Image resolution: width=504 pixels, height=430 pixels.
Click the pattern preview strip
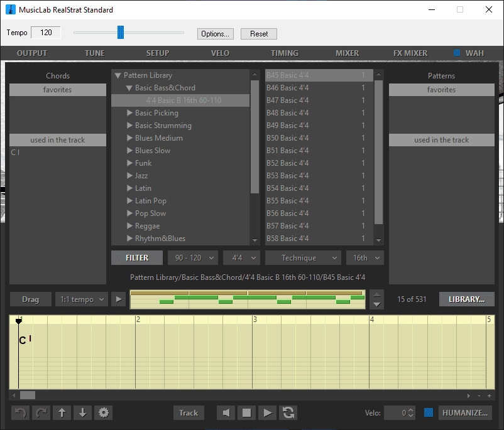click(248, 299)
